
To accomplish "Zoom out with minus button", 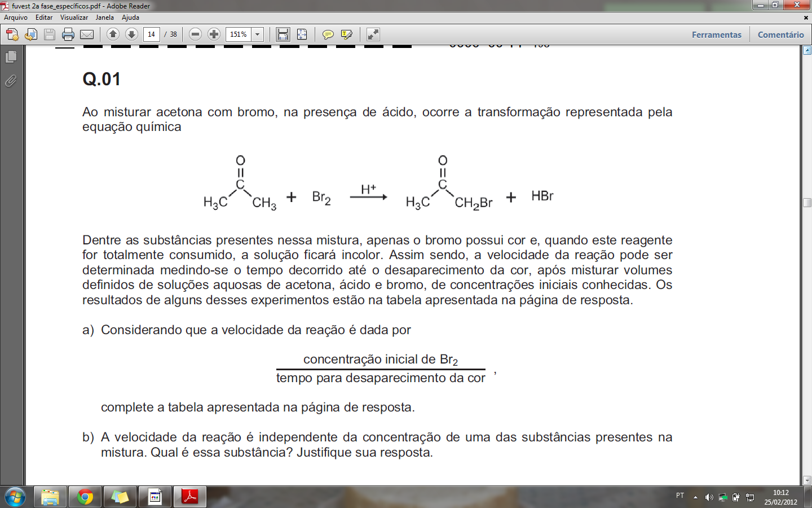I will [x=195, y=34].
